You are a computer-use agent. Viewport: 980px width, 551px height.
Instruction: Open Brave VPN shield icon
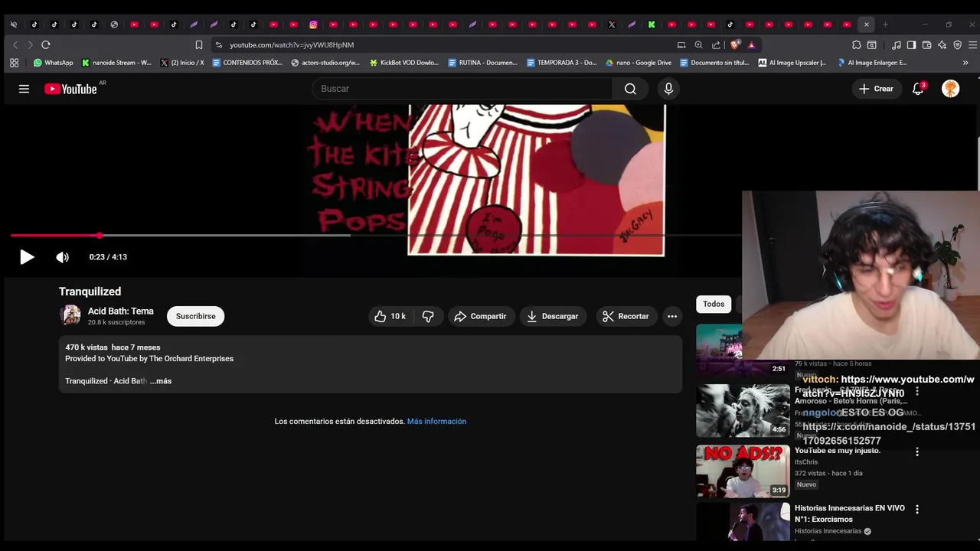point(957,45)
